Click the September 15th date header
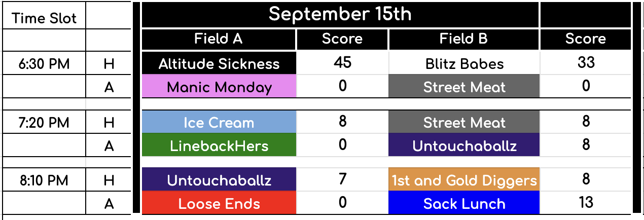 click(x=340, y=14)
